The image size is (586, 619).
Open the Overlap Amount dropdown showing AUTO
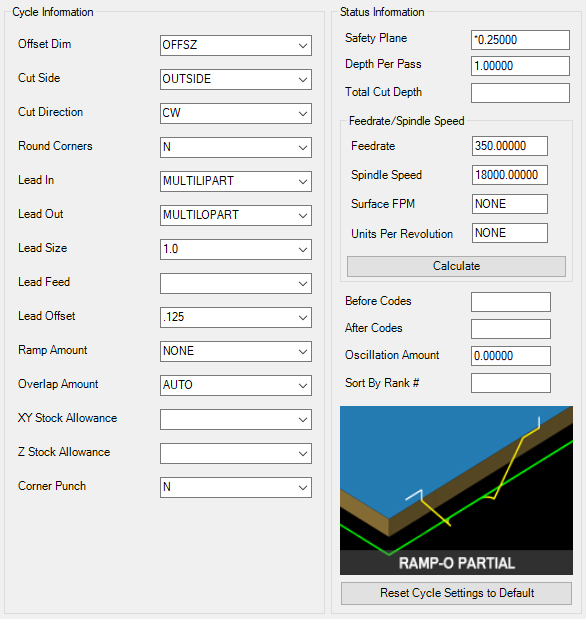[x=236, y=385]
